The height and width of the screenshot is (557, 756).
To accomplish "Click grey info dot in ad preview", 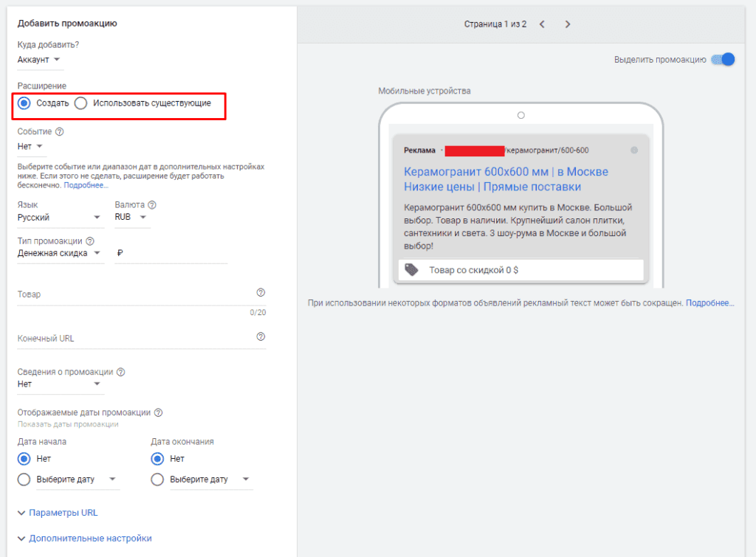I will pos(634,151).
